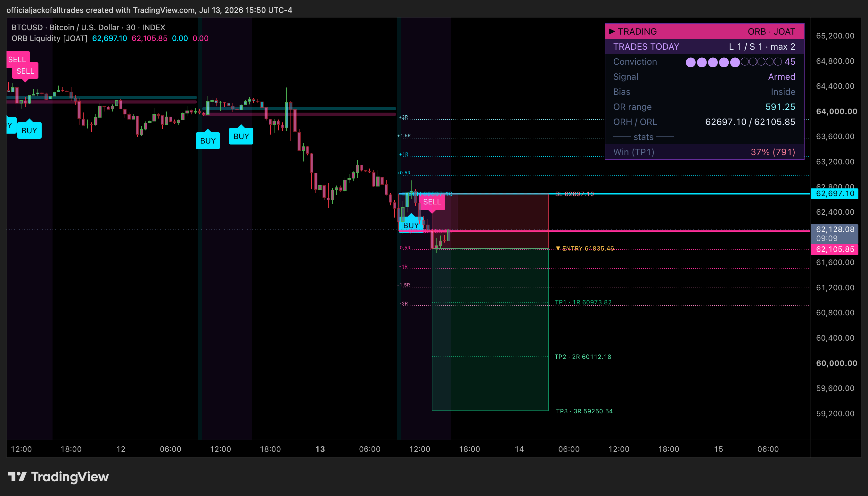Click the 65,200.00 price axis label
This screenshot has width=868, height=496.
click(835, 36)
